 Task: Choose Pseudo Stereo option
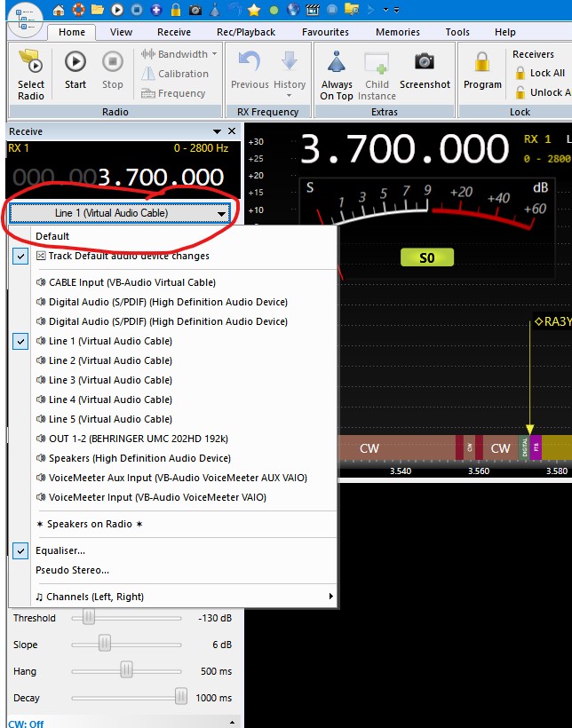72,570
